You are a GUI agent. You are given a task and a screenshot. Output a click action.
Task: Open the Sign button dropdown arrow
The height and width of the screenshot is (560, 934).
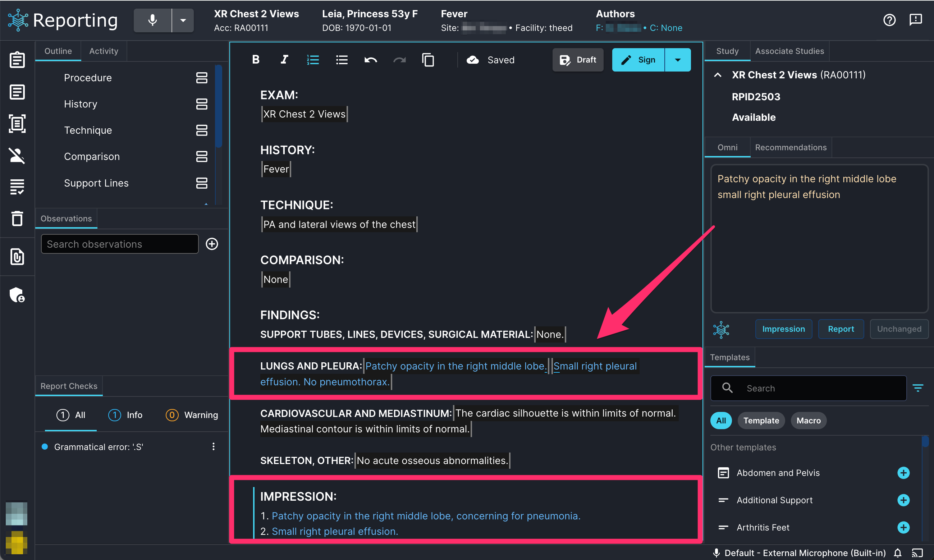pos(678,60)
